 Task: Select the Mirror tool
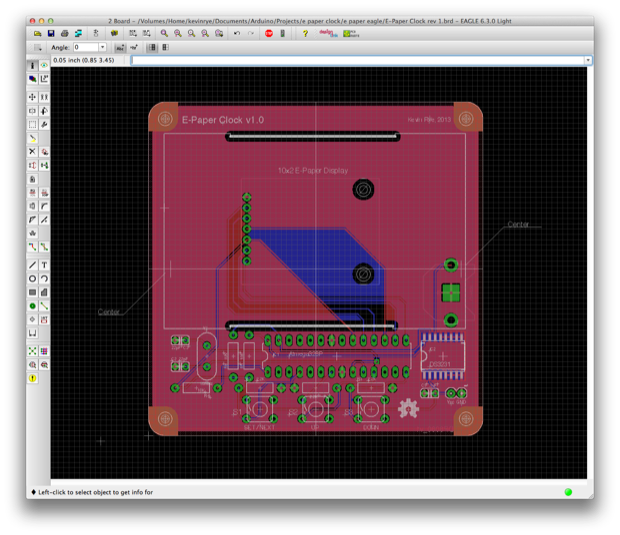pyautogui.click(x=32, y=111)
